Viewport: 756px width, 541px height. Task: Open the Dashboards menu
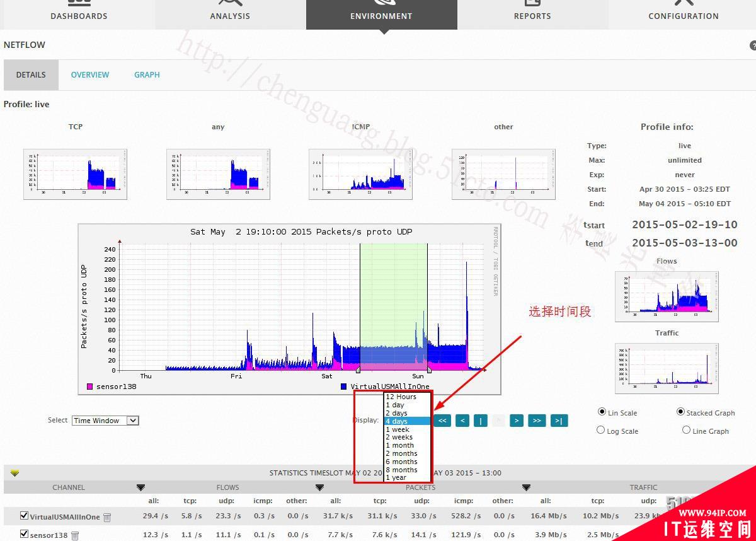[79, 15]
